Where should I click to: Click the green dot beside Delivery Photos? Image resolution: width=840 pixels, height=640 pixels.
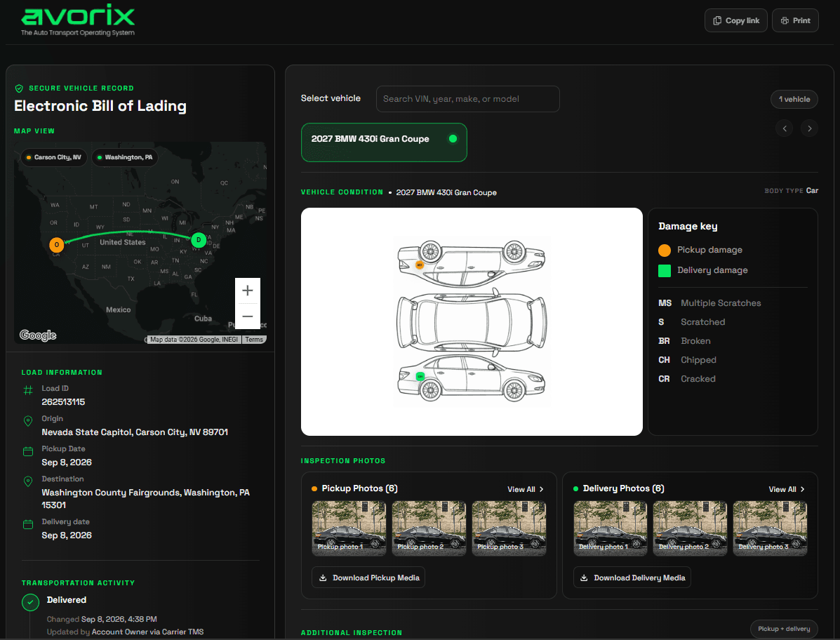point(576,489)
